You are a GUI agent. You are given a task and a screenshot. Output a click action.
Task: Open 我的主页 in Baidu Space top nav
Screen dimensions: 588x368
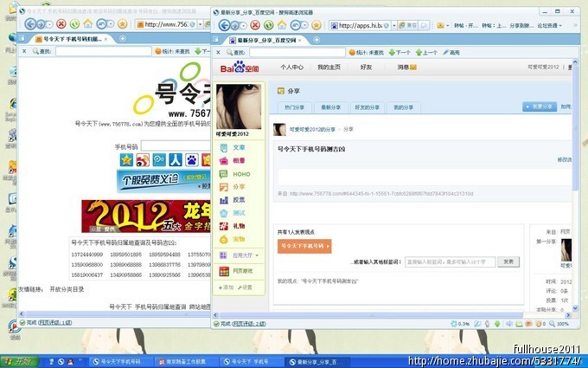tap(329, 68)
